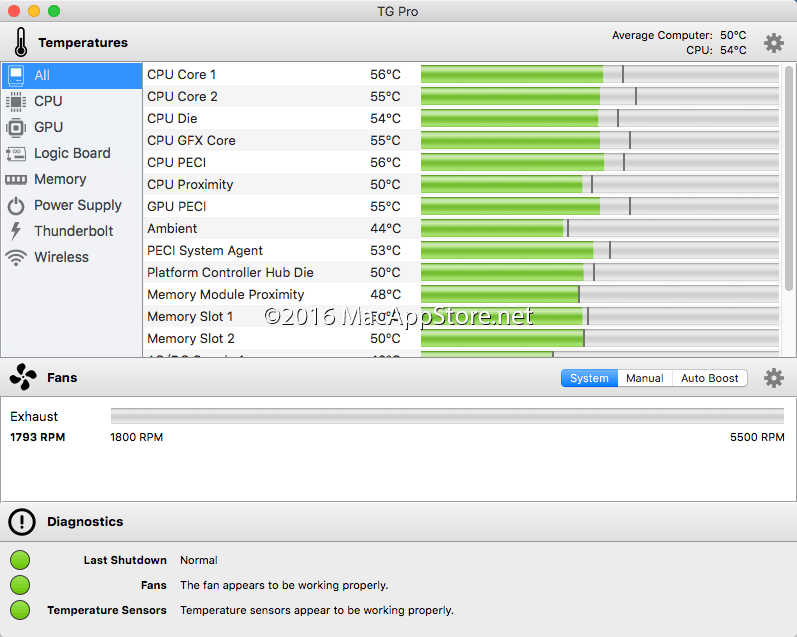Select the Logic Board icon
Screen dimensions: 797x637
[x=16, y=153]
